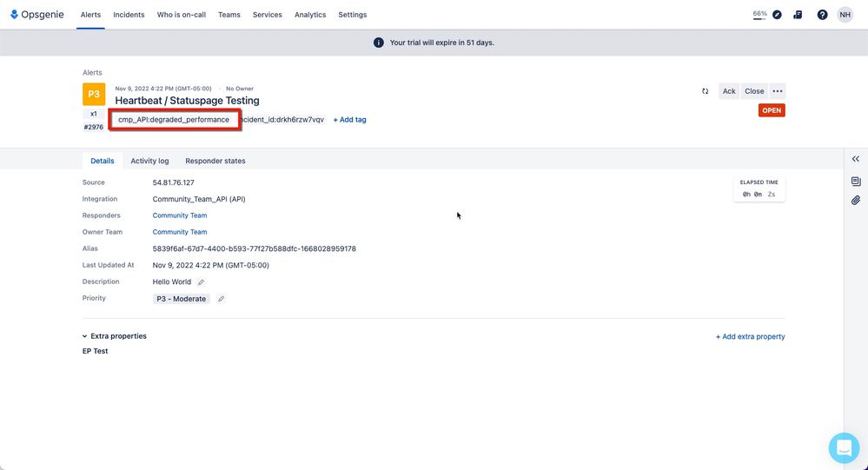This screenshot has height=470, width=868.
Task: Edit the Priority with pencil icon
Action: click(x=221, y=299)
